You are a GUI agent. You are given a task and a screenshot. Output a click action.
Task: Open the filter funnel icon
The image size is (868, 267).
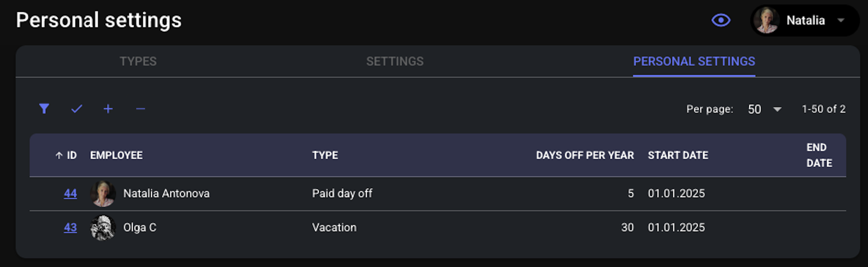coord(44,109)
